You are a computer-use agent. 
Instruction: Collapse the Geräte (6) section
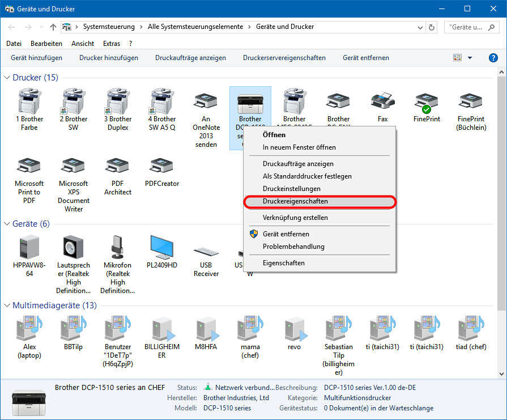pyautogui.click(x=7, y=224)
